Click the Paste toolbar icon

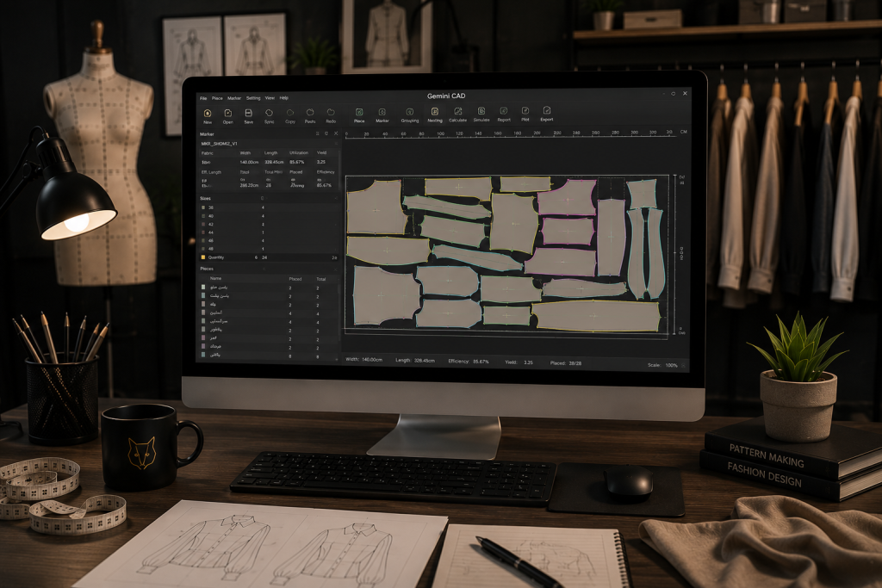310,113
